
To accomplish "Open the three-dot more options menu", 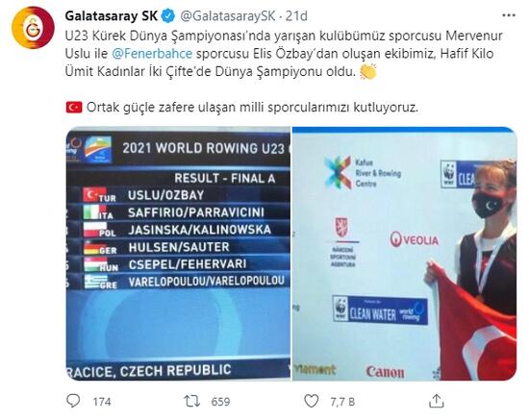I will pyautogui.click(x=509, y=15).
